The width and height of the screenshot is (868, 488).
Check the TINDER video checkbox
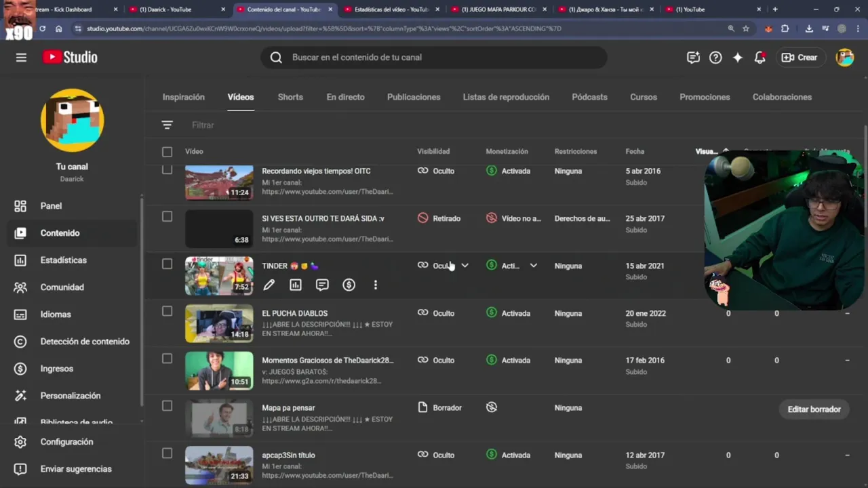tap(167, 264)
